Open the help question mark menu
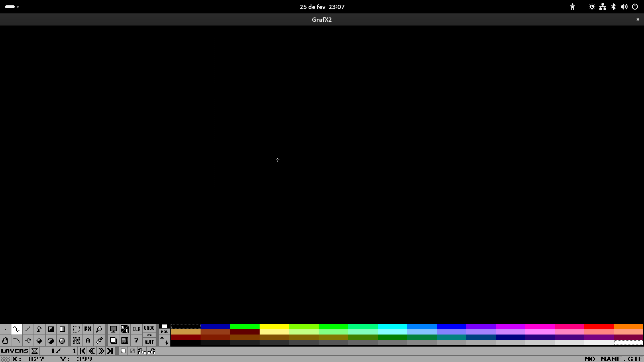 [136, 341]
